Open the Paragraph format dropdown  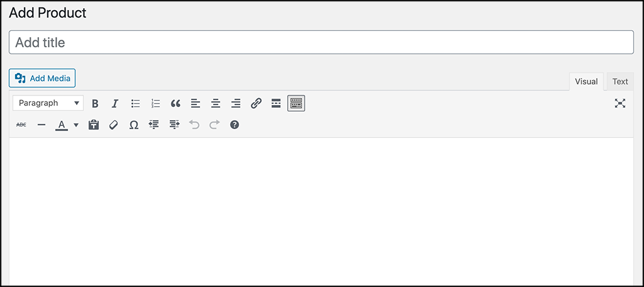click(x=48, y=103)
